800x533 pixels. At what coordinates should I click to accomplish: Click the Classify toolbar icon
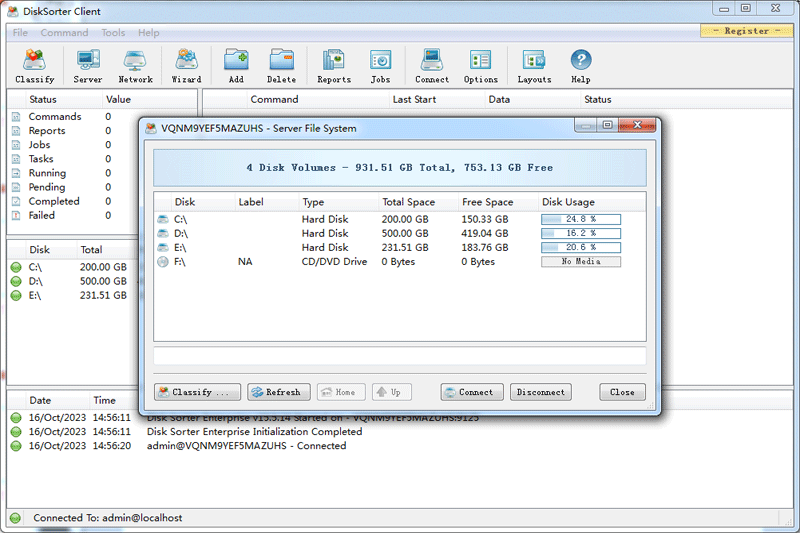[x=34, y=66]
